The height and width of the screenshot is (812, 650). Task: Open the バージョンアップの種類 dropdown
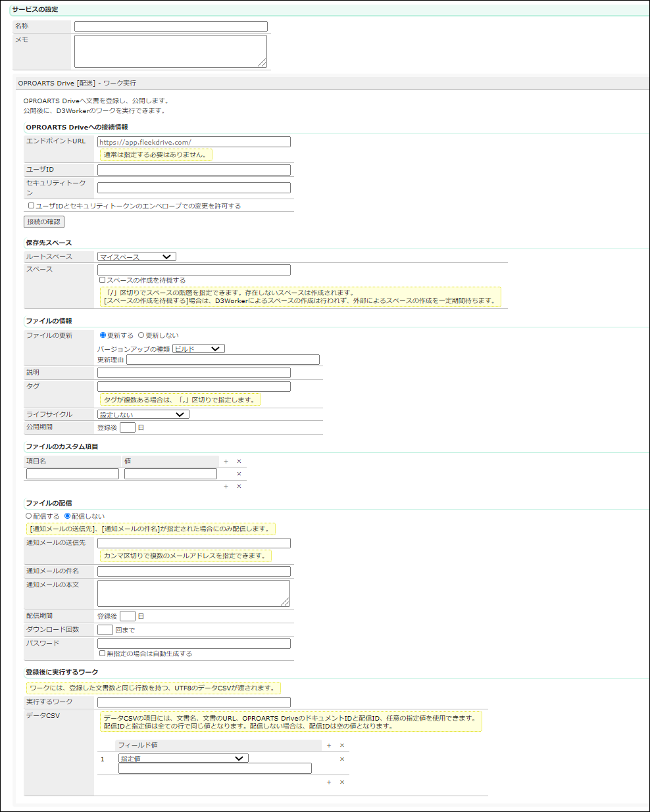click(197, 348)
